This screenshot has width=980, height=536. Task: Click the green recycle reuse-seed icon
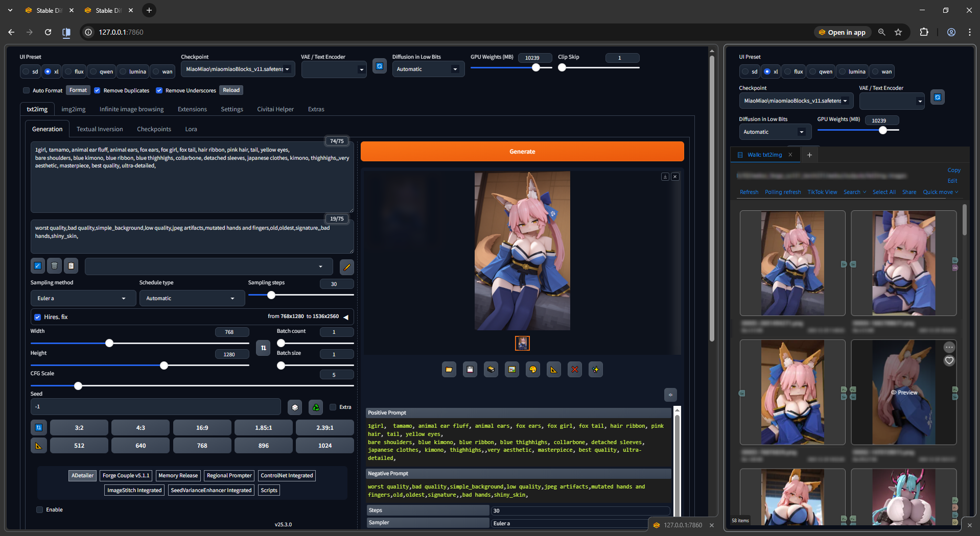[316, 407]
